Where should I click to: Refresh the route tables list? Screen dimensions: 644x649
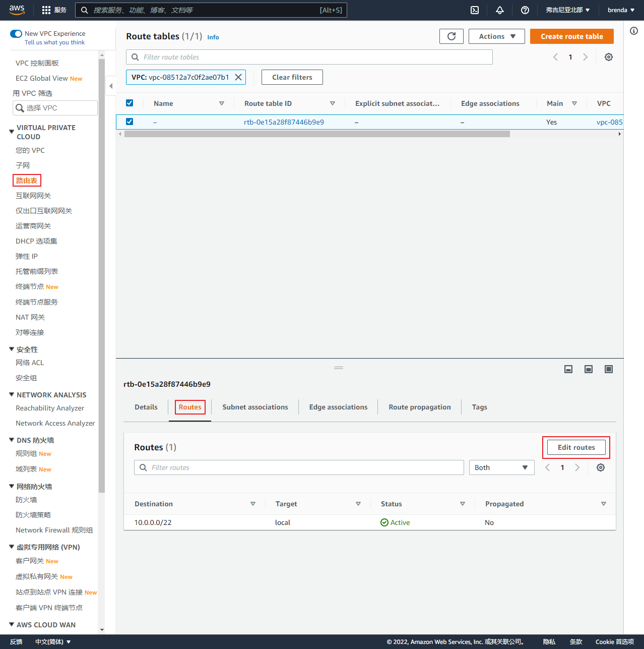(x=452, y=36)
